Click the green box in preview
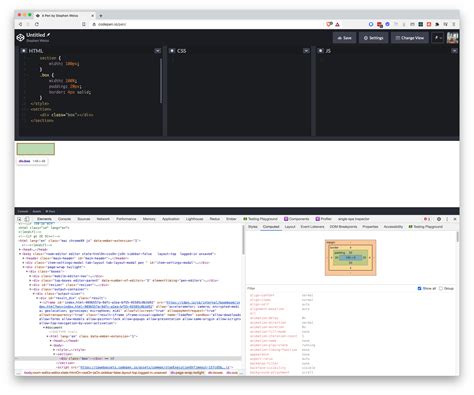This screenshot has height=395, width=474. tap(36, 149)
